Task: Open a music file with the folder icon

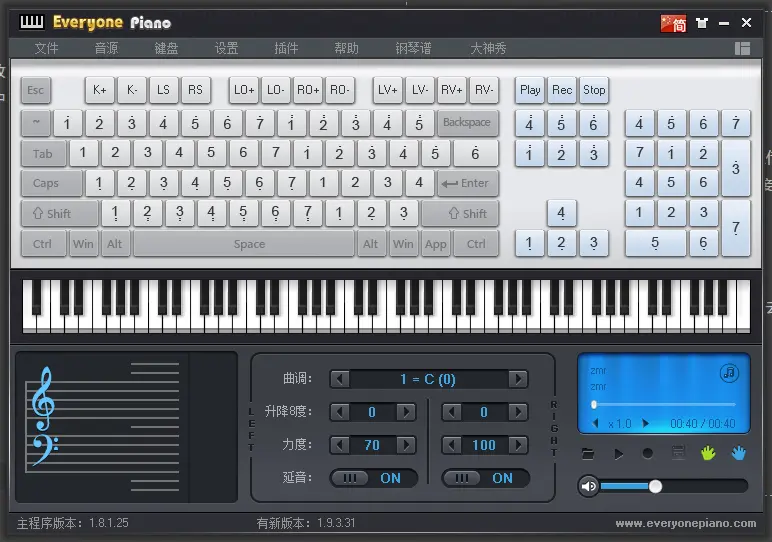Action: pyautogui.click(x=588, y=453)
